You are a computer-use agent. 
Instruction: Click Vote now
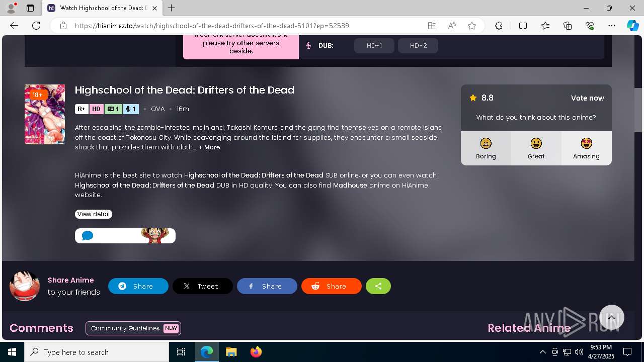587,98
